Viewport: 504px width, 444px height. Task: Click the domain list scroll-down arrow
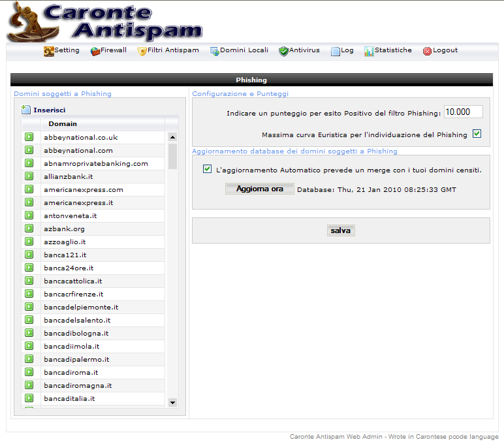[x=173, y=403]
